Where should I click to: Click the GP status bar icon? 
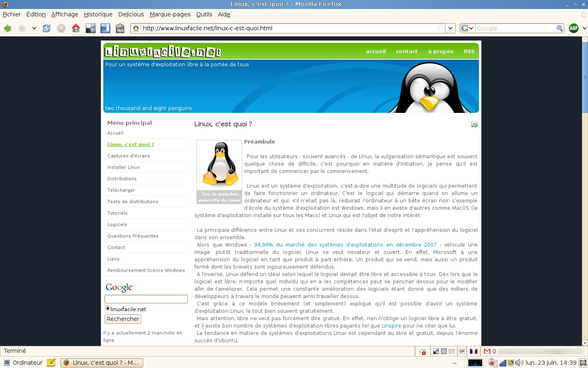(x=462, y=351)
